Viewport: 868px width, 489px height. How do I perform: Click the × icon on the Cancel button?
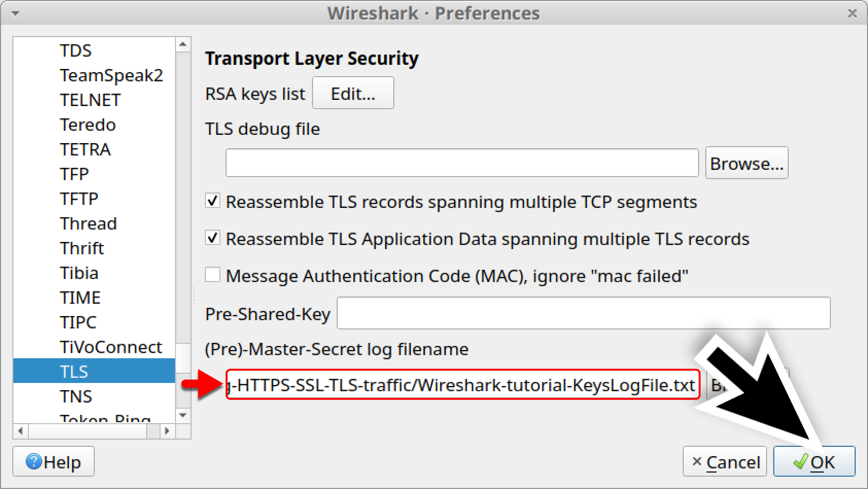click(698, 462)
